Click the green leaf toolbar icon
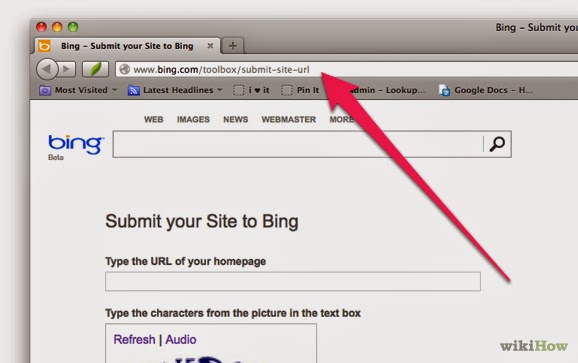 95,69
